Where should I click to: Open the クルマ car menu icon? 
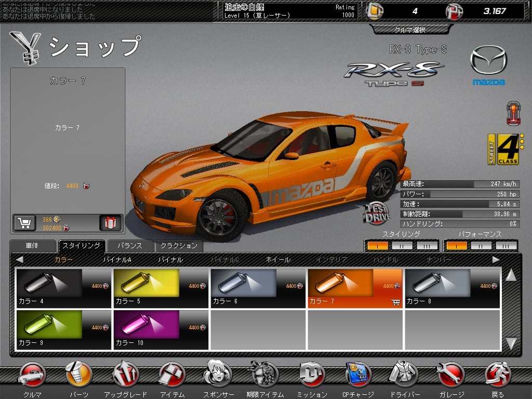32,375
